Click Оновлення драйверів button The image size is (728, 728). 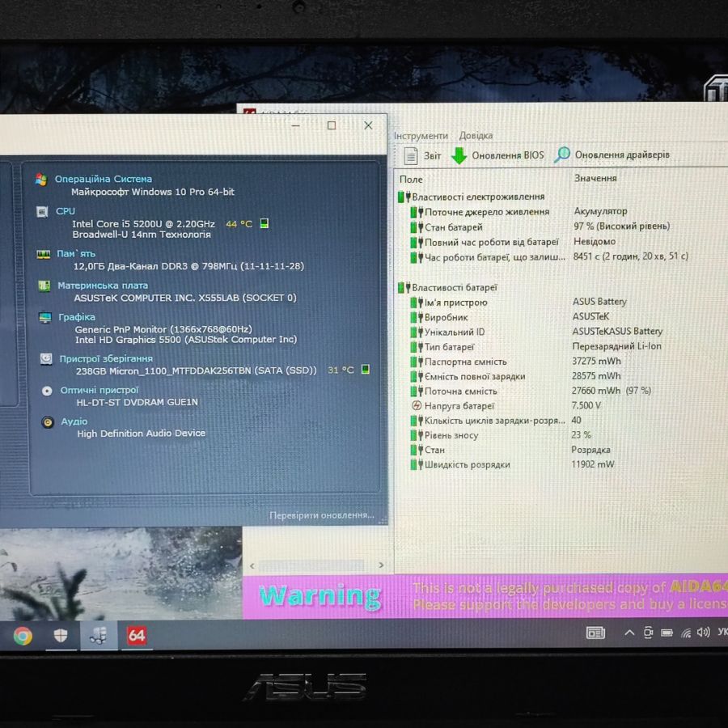click(x=612, y=154)
